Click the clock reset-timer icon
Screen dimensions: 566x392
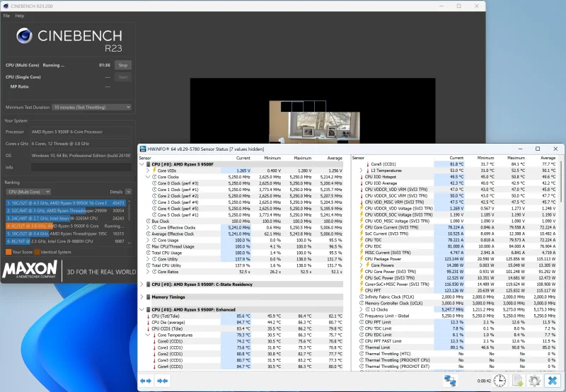click(x=499, y=381)
